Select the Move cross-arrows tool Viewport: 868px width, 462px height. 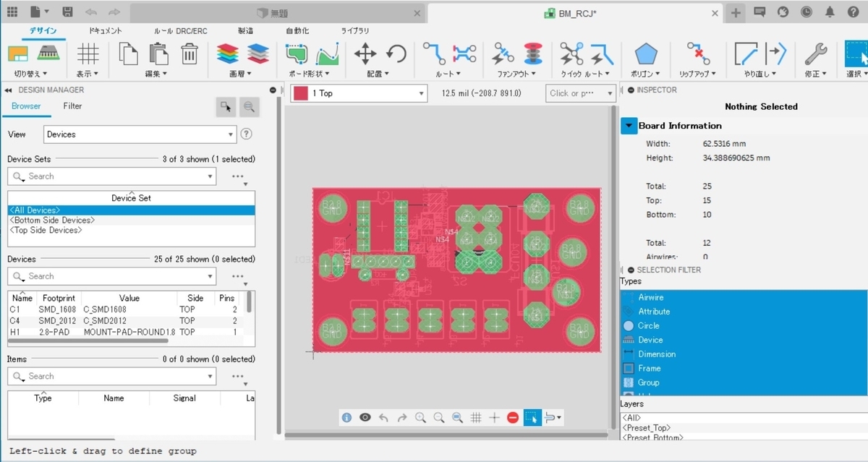[x=365, y=54]
